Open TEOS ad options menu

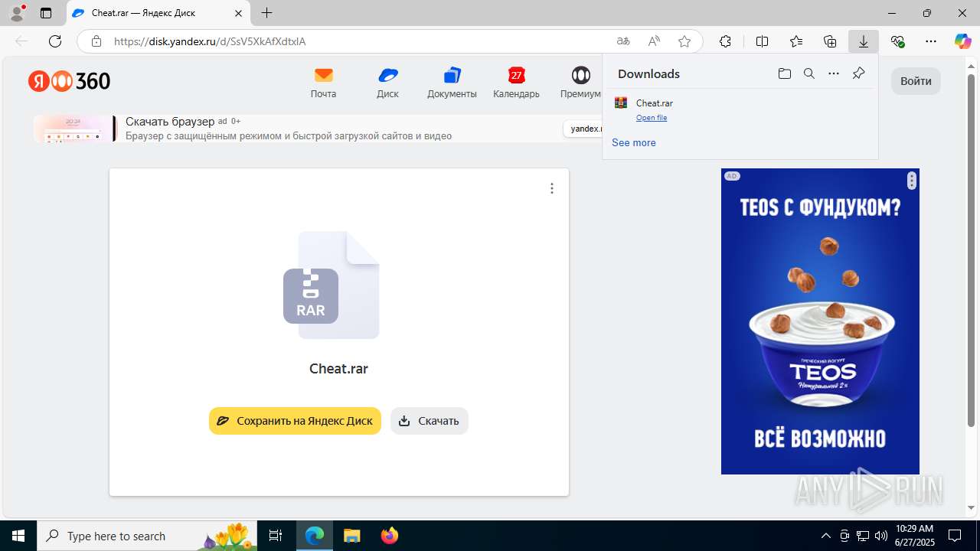(x=911, y=181)
